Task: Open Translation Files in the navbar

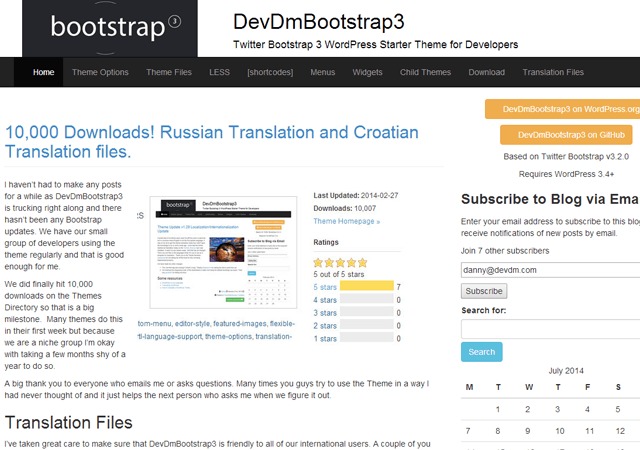Action: tap(553, 72)
